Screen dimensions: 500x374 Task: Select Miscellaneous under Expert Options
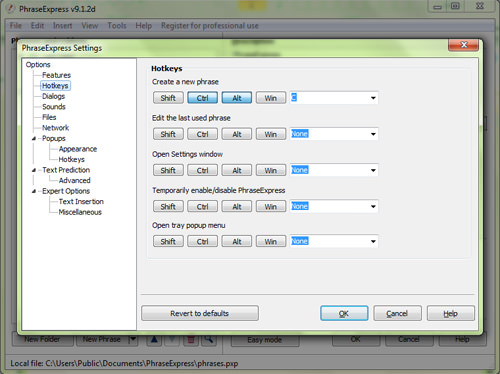tap(80, 212)
